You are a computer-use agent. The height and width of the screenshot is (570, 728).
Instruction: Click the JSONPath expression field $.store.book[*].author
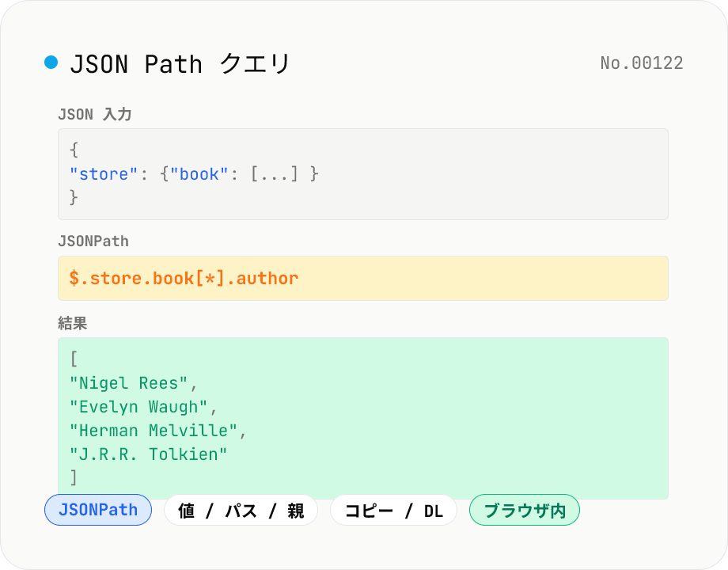[x=363, y=278]
